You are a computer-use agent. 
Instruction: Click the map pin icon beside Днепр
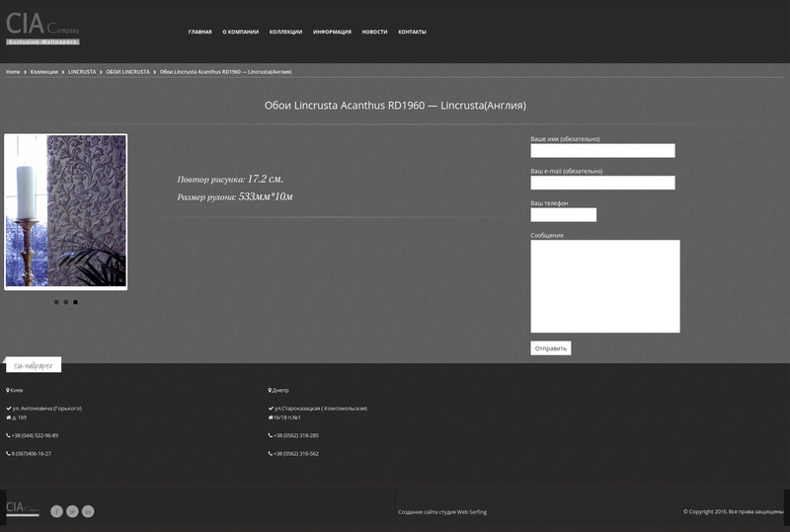point(270,391)
